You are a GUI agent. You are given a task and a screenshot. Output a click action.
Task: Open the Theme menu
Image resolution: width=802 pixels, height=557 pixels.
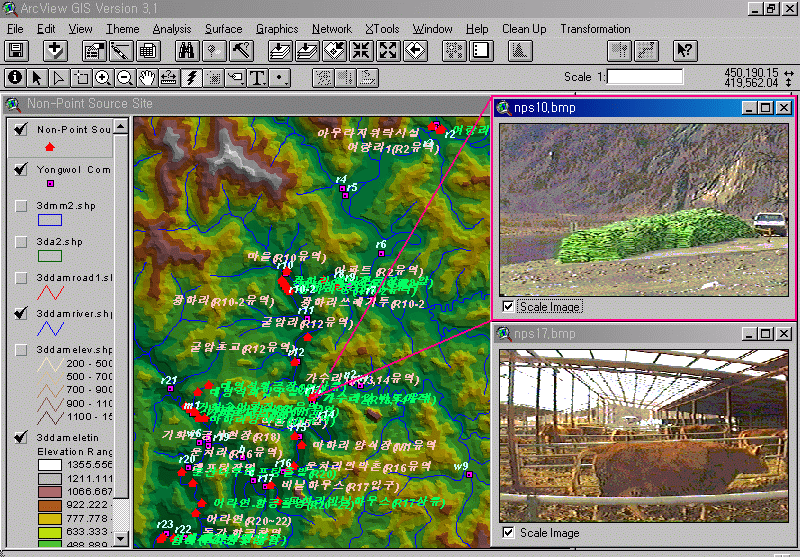pyautogui.click(x=122, y=29)
